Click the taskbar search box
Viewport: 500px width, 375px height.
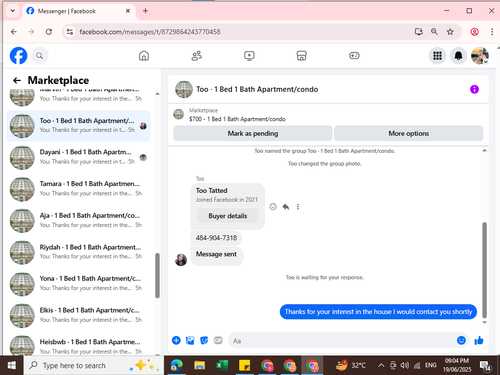point(94,366)
